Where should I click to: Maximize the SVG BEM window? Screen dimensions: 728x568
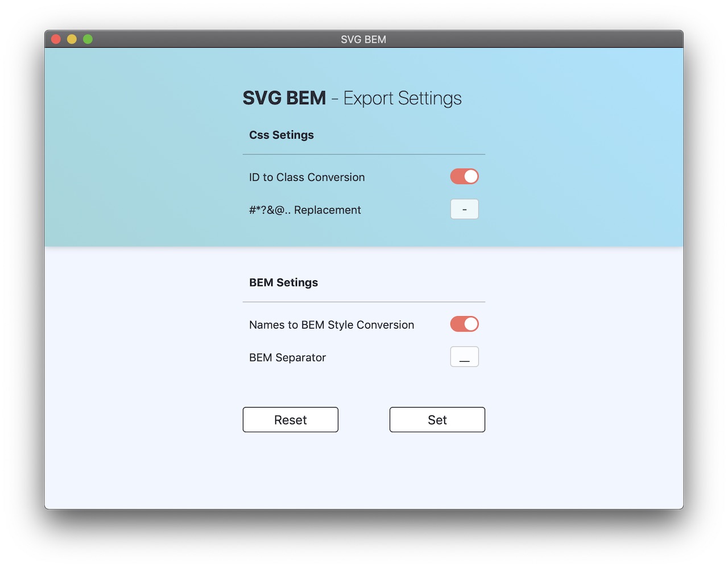tap(88, 39)
